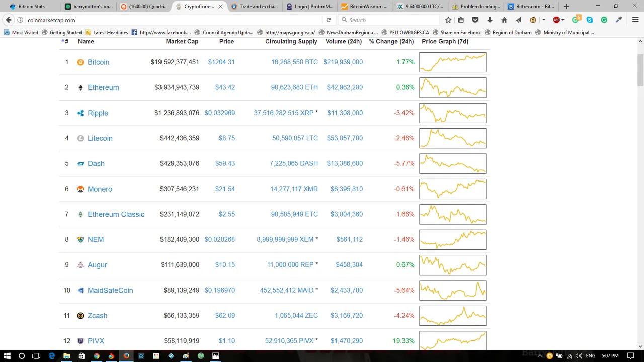The image size is (644, 362).
Task: Open Bitcoin's 7d price graph
Action: pos(453,62)
